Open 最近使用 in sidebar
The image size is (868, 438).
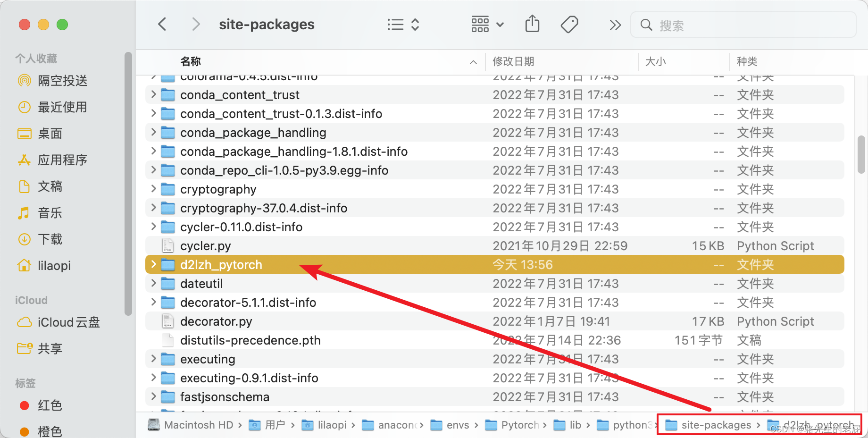coord(52,107)
